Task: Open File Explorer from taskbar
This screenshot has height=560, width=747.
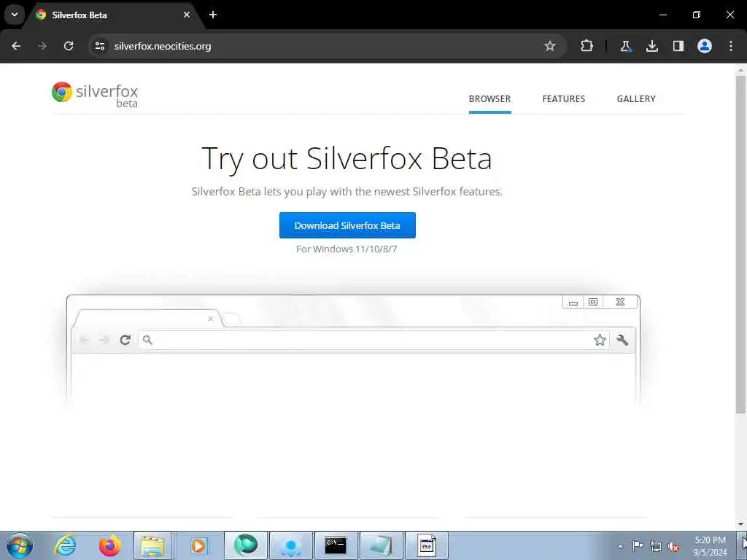Action: [x=152, y=545]
